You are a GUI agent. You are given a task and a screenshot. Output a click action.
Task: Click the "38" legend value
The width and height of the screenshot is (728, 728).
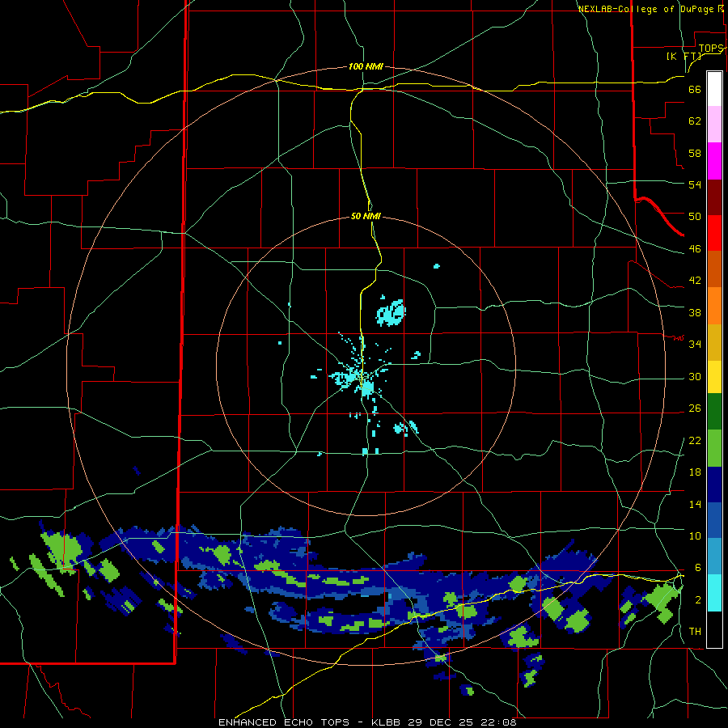[695, 312]
